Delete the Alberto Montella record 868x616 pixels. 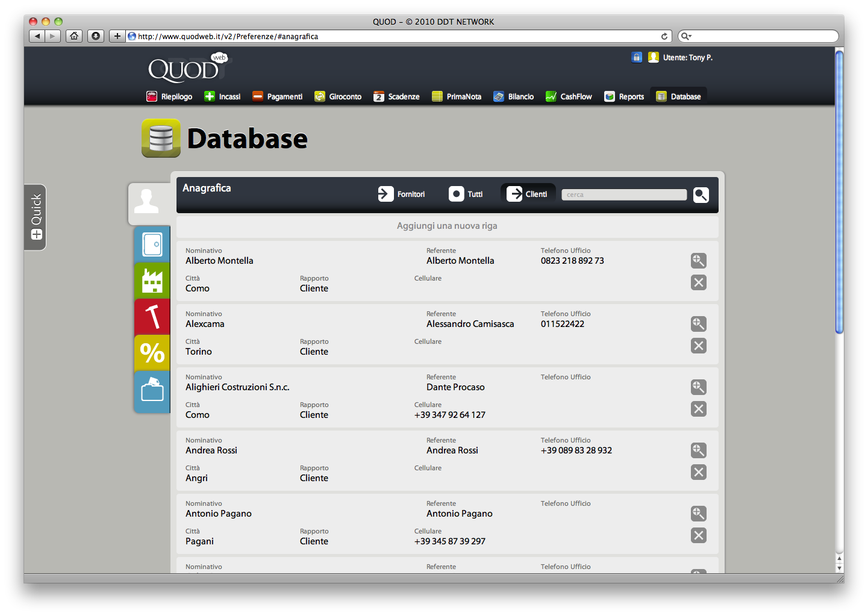pyautogui.click(x=699, y=282)
